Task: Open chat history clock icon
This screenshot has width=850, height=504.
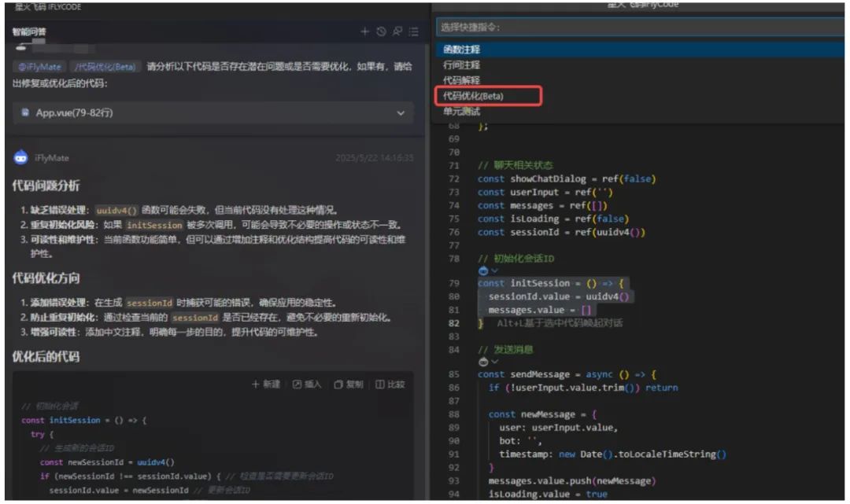Action: 381,32
